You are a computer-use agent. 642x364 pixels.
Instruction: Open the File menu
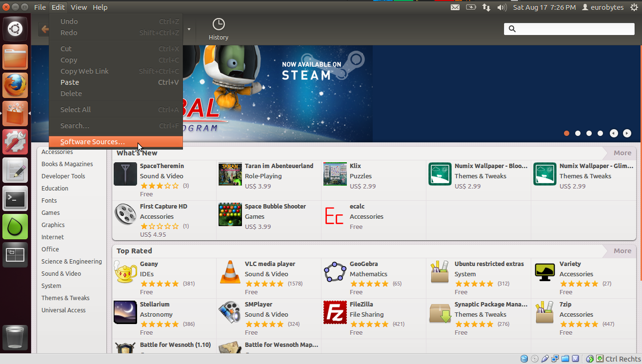coord(40,7)
